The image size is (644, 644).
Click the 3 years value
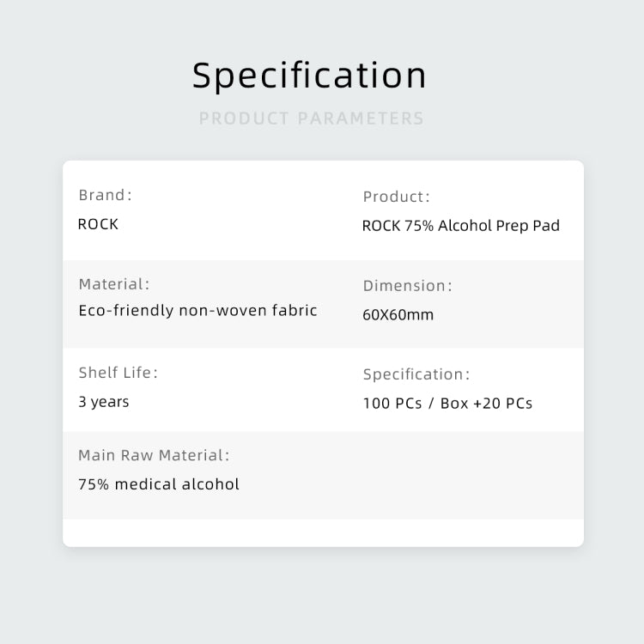(104, 402)
